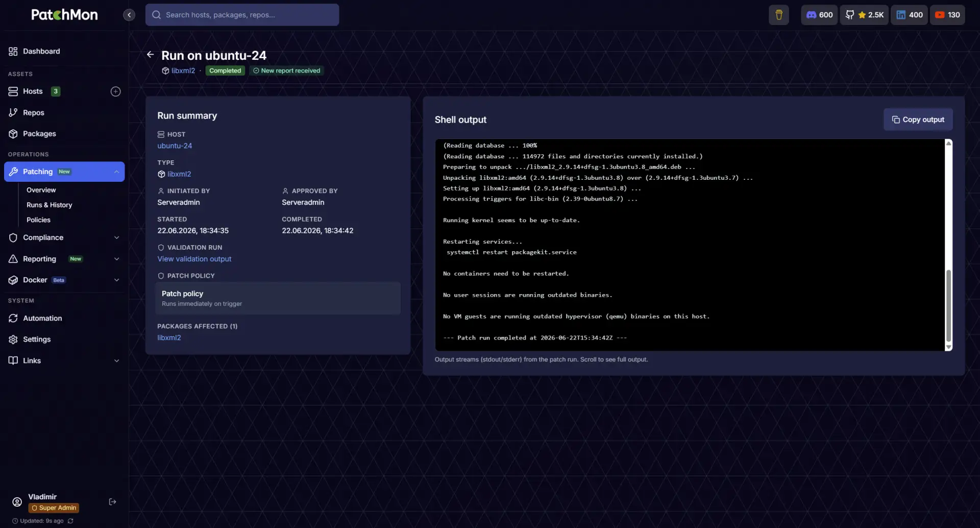Screen dimensions: 980x528
Task: Click the shell output scroll-down arrow
Action: [948, 347]
